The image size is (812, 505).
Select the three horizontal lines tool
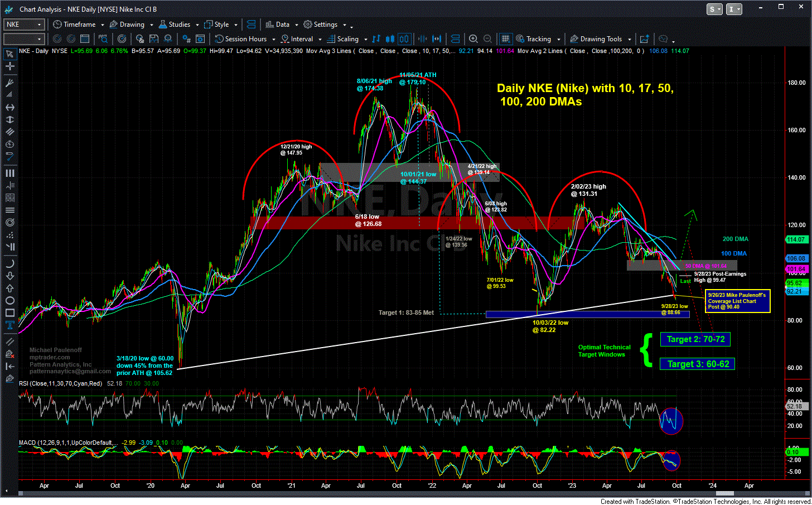click(9, 210)
